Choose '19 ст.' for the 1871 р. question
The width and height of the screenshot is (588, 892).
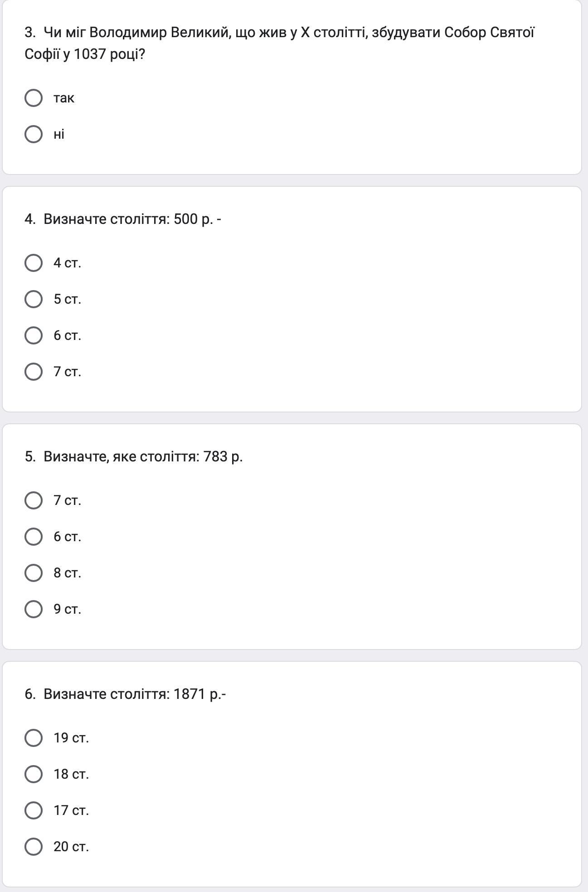click(34, 738)
